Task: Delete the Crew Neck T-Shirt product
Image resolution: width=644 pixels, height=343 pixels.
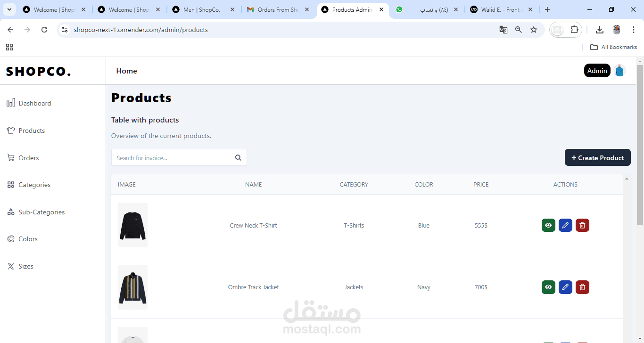Action: pyautogui.click(x=582, y=225)
